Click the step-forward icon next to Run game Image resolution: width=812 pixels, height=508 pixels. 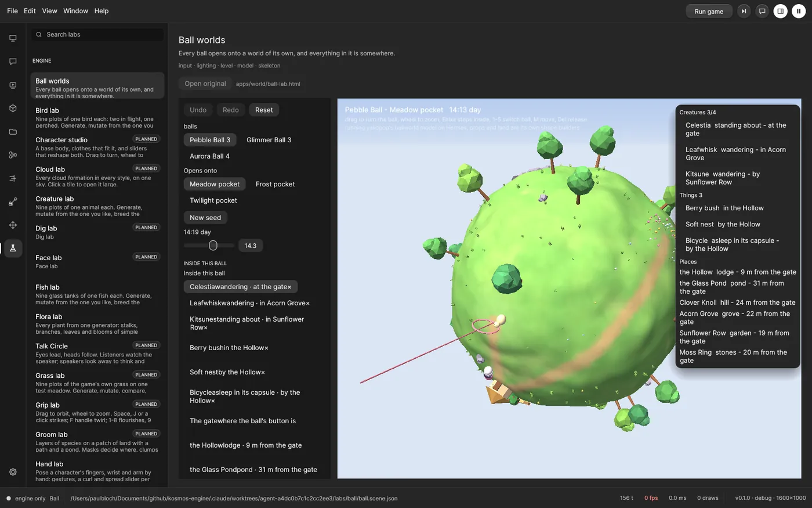pos(744,11)
